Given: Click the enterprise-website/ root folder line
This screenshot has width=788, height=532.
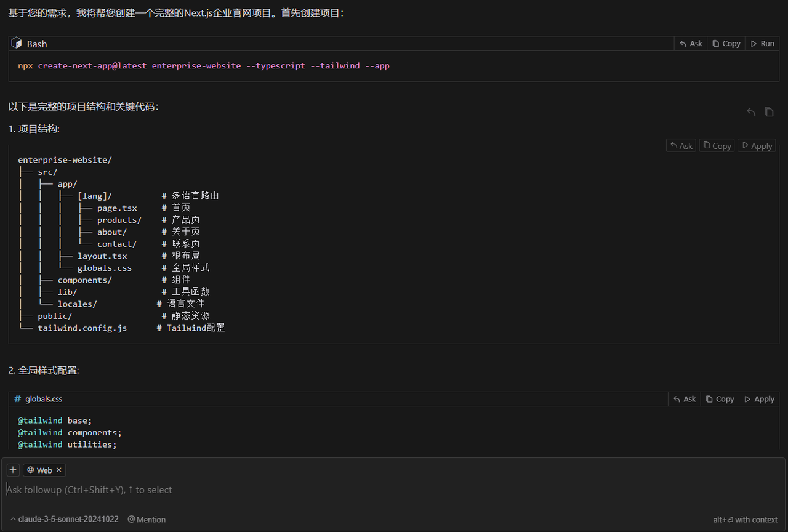Looking at the screenshot, I should [65, 160].
